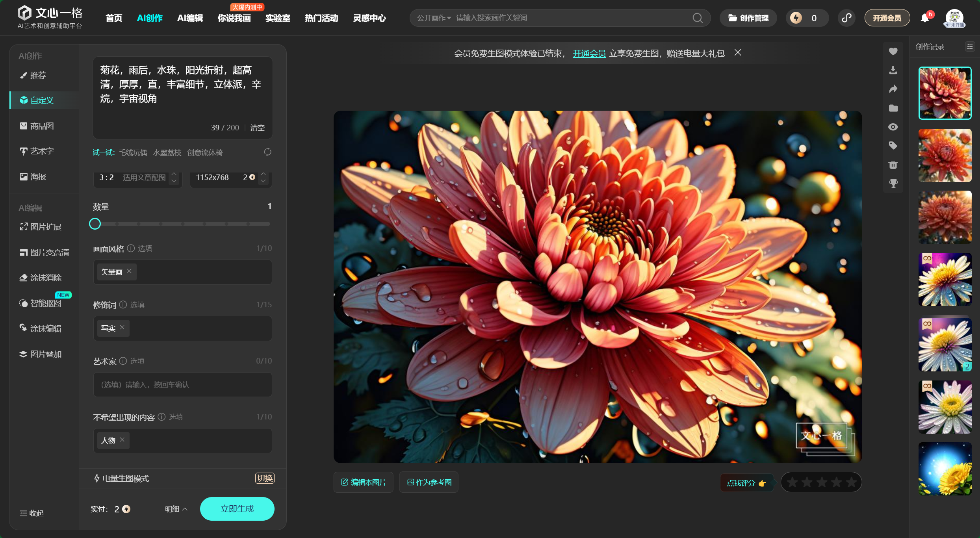The image size is (980, 538).
Task: Click the heart favorite icon
Action: 893,51
